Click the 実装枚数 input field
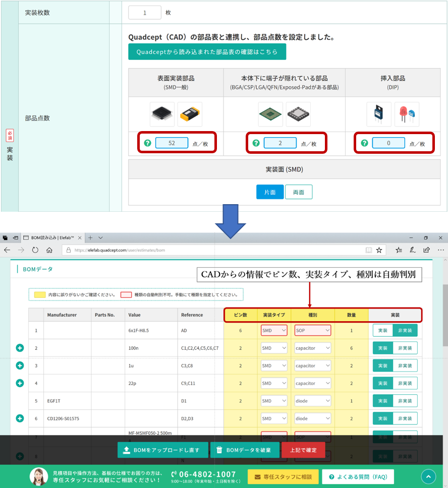Image resolution: width=448 pixels, height=488 pixels. (x=145, y=13)
